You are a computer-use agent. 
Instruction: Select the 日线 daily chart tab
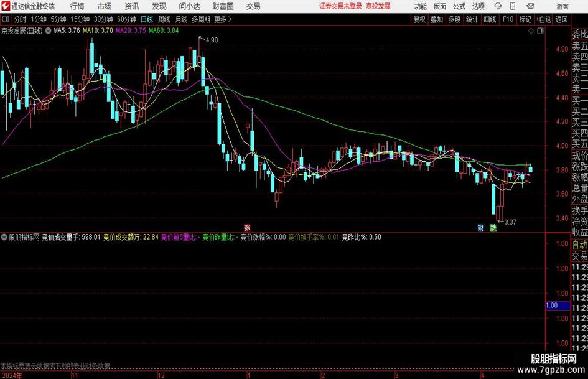tap(147, 19)
